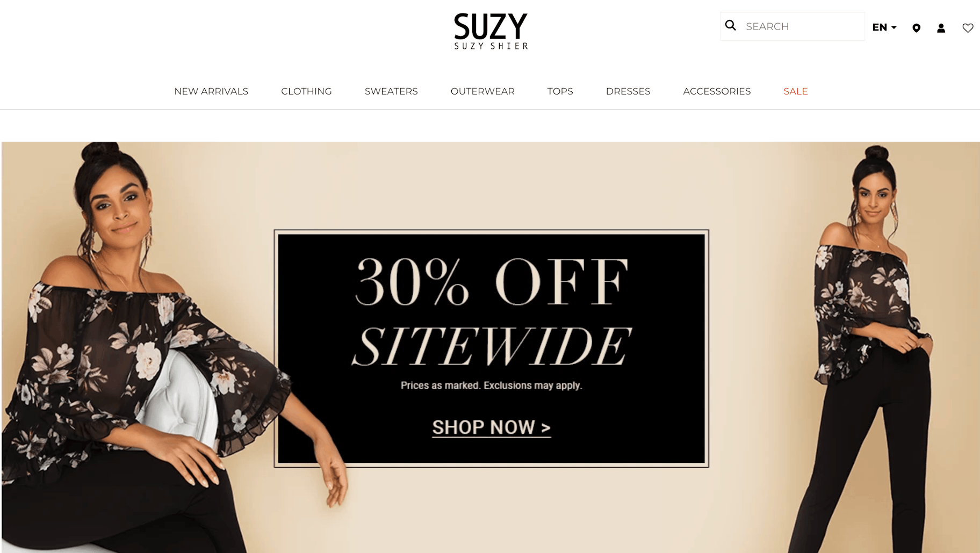Go to the red SALE link
980x553 pixels.
tap(796, 91)
